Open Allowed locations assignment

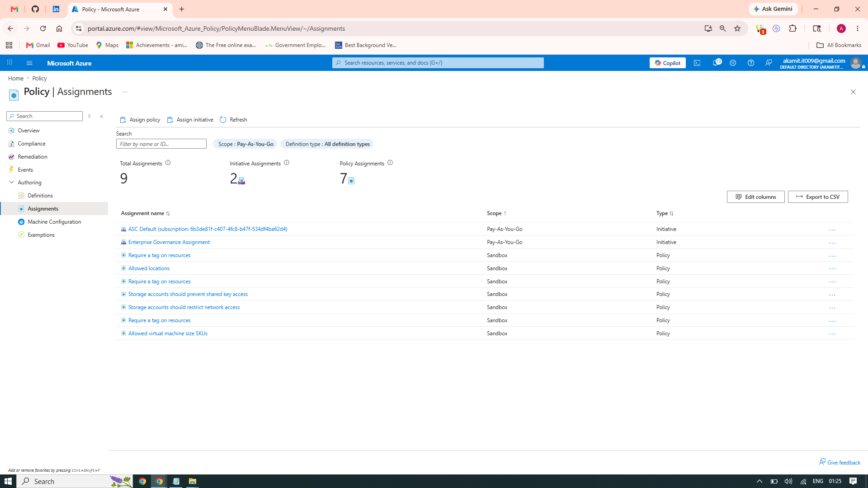149,268
